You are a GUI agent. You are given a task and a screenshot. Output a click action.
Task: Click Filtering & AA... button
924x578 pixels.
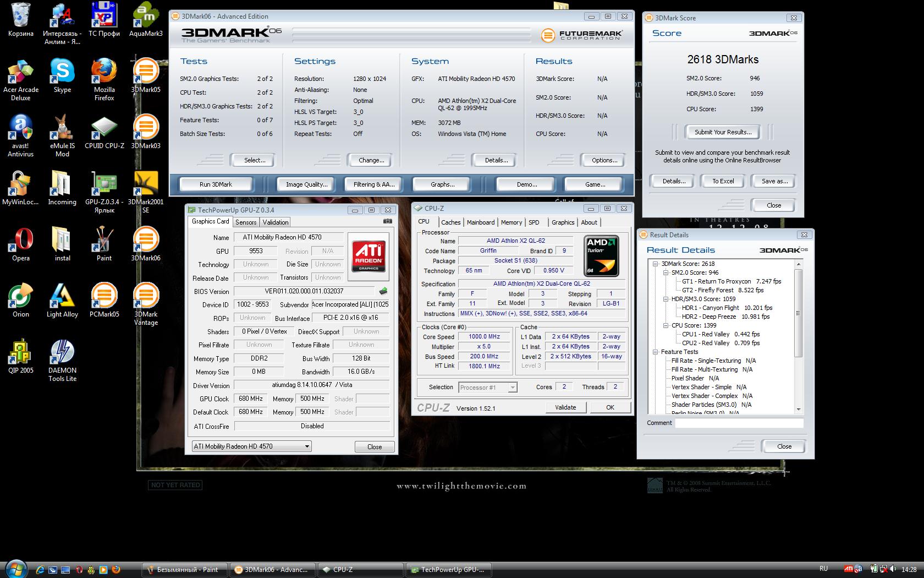pos(374,184)
